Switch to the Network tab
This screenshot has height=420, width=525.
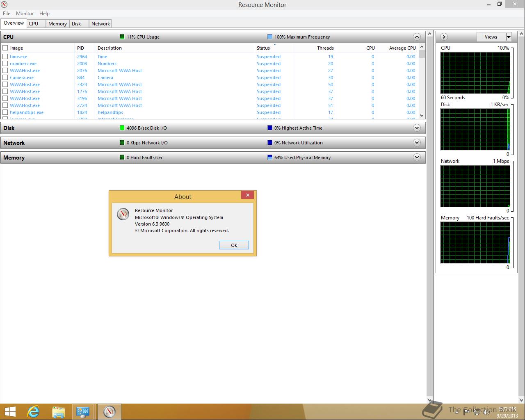100,24
